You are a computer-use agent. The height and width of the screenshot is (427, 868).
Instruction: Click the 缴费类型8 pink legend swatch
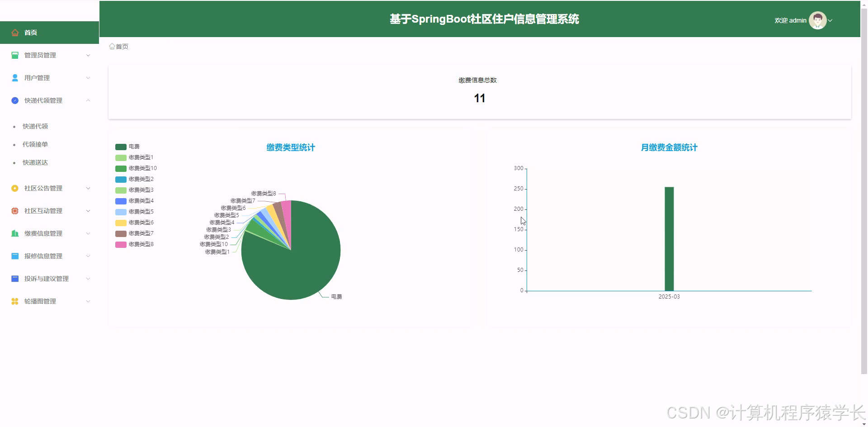121,244
